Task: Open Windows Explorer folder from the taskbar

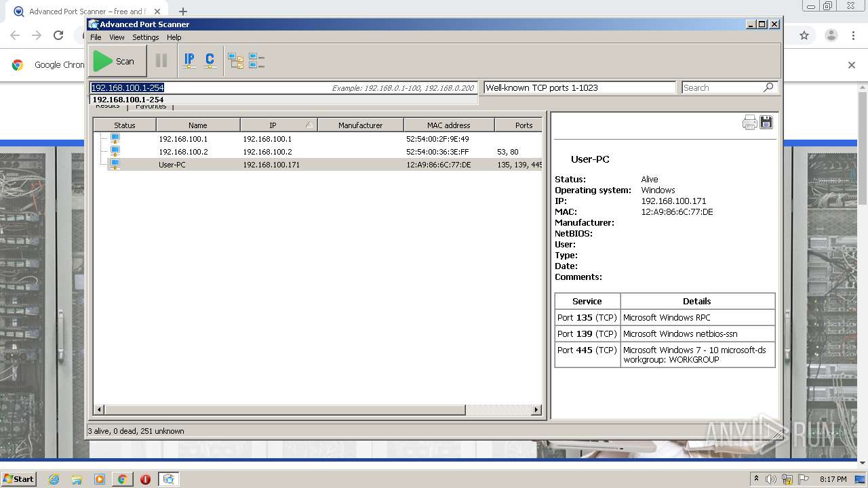Action: (77, 479)
